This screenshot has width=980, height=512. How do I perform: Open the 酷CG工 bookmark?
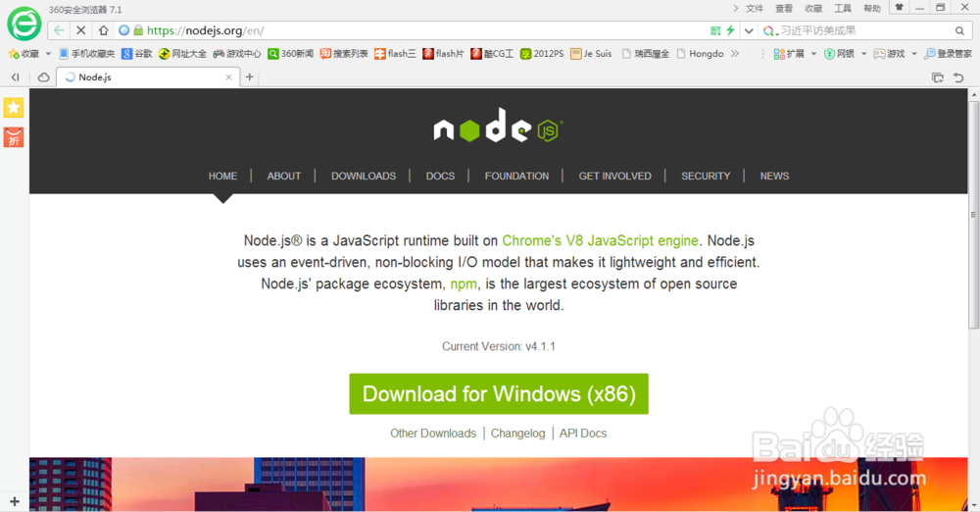pos(492,54)
